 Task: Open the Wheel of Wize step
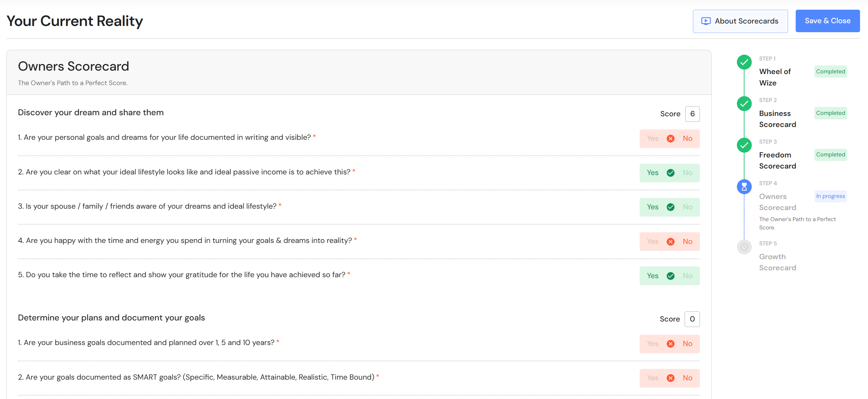775,77
